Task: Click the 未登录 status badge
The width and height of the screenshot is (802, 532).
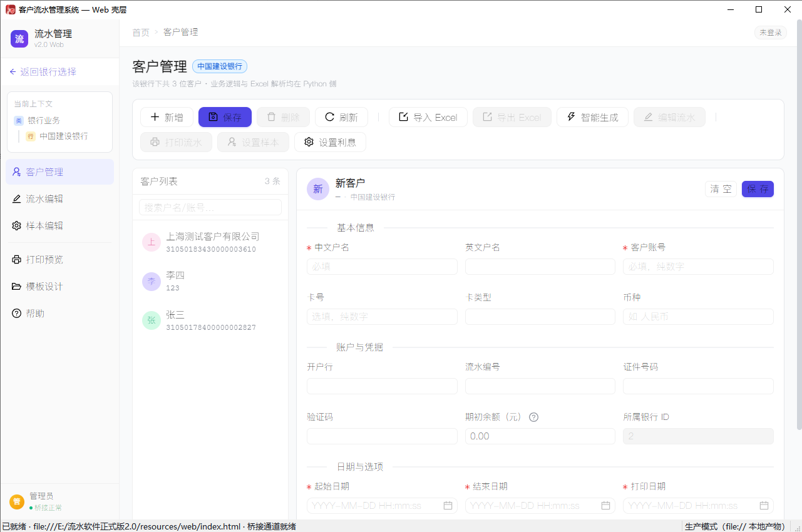Action: click(x=770, y=33)
